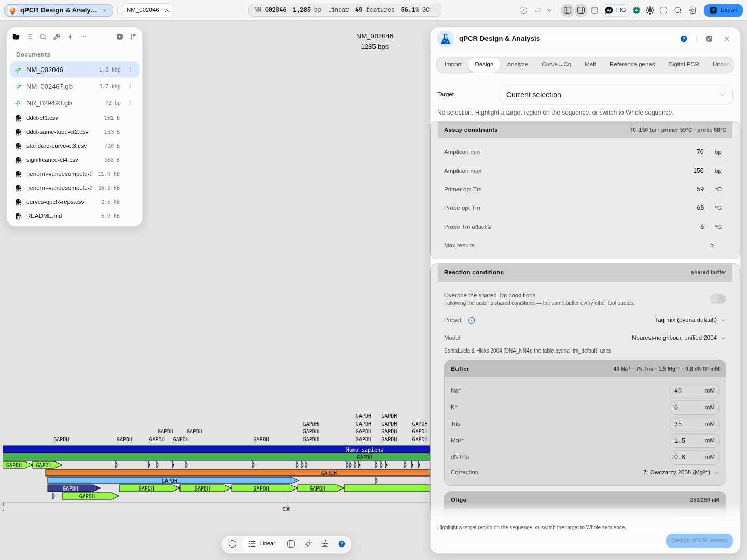Click the Na⁺ concentration input field
This screenshot has width=747, height=560.
point(694,391)
